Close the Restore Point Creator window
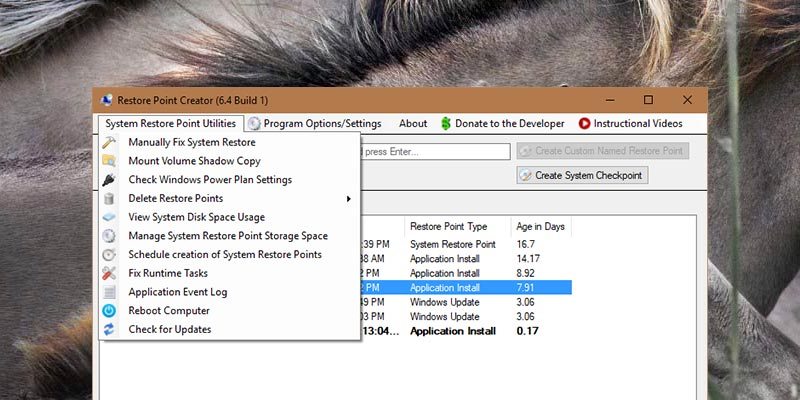 click(687, 100)
